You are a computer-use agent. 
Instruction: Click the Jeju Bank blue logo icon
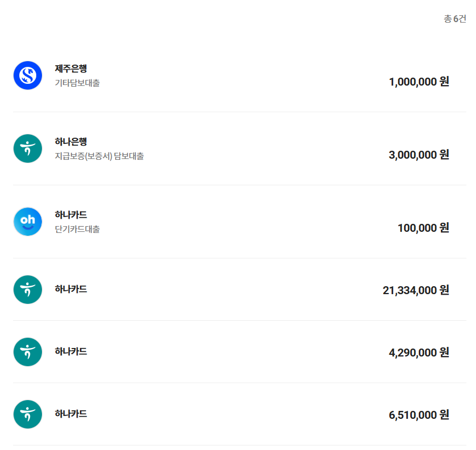(28, 75)
